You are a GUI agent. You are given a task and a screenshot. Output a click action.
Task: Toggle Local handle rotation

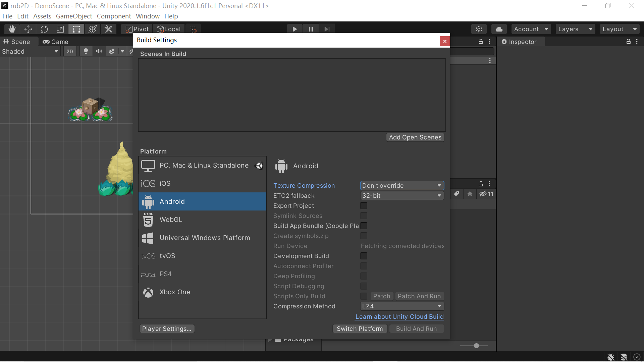(169, 29)
